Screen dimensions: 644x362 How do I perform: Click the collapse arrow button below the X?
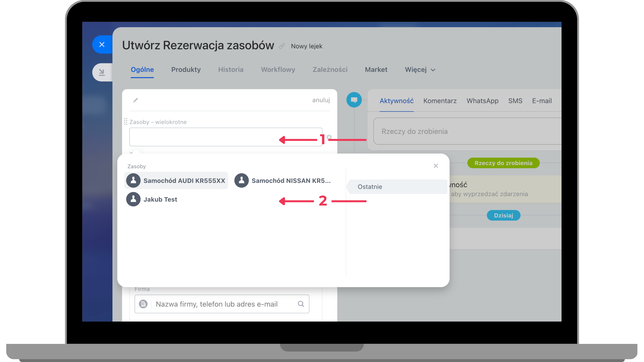pyautogui.click(x=102, y=72)
